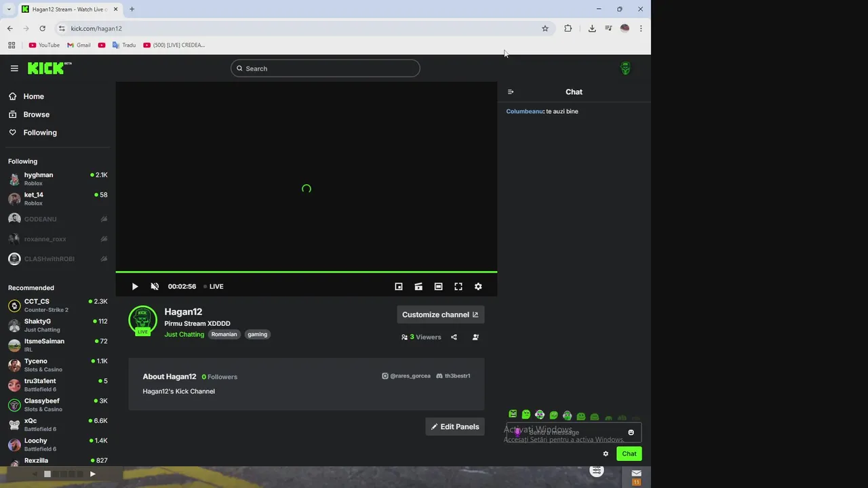
Task: Open offline GODEANU channel
Action: (58, 219)
